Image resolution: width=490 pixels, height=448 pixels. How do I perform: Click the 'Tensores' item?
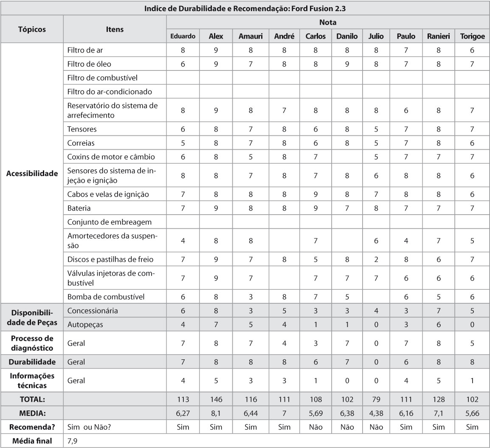(82, 129)
